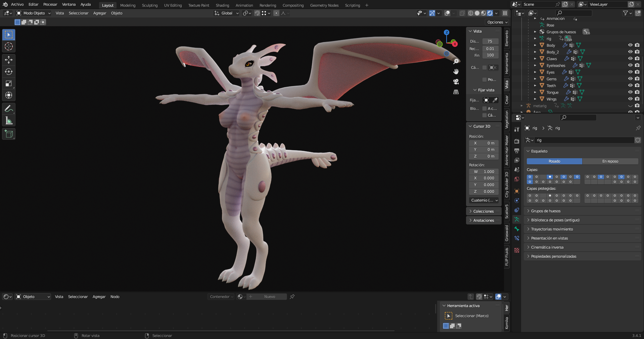The image size is (644, 339).
Task: Open the Procesar menu
Action: (50, 4)
